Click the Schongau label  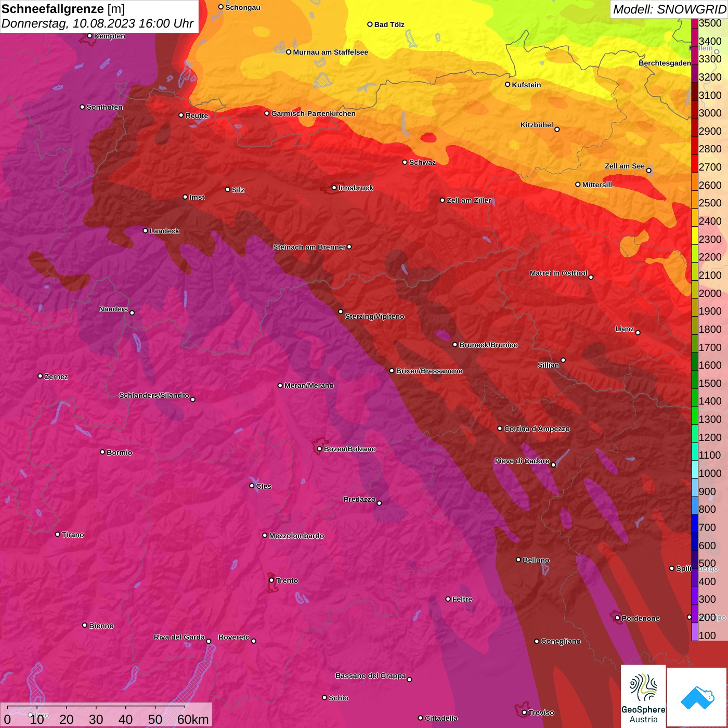click(242, 7)
